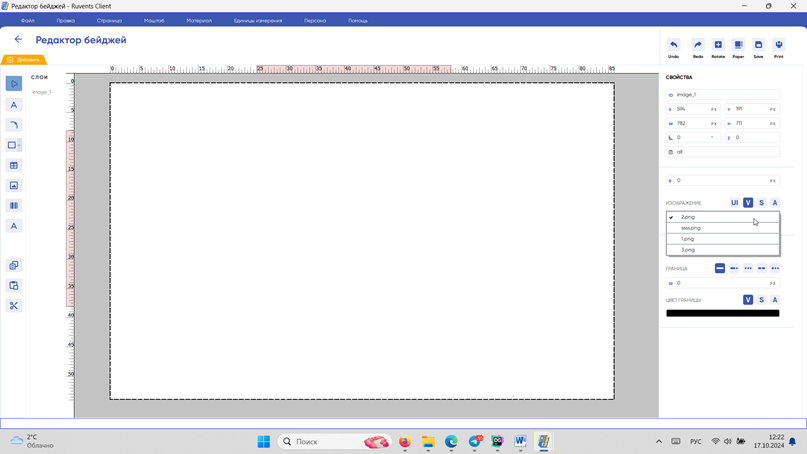Open the Paper settings icon
This screenshot has height=454, width=807.
tap(738, 45)
